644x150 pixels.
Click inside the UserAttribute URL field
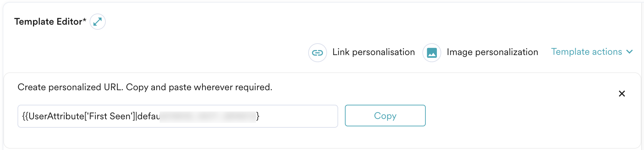[x=178, y=116]
